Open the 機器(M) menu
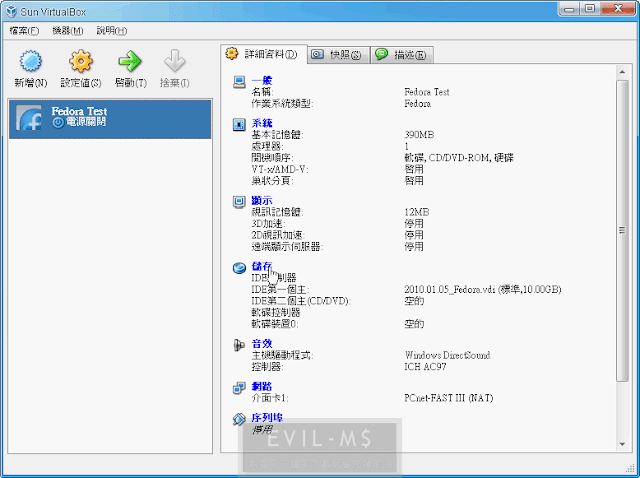Viewport: 640px width, 478px height. (68, 31)
